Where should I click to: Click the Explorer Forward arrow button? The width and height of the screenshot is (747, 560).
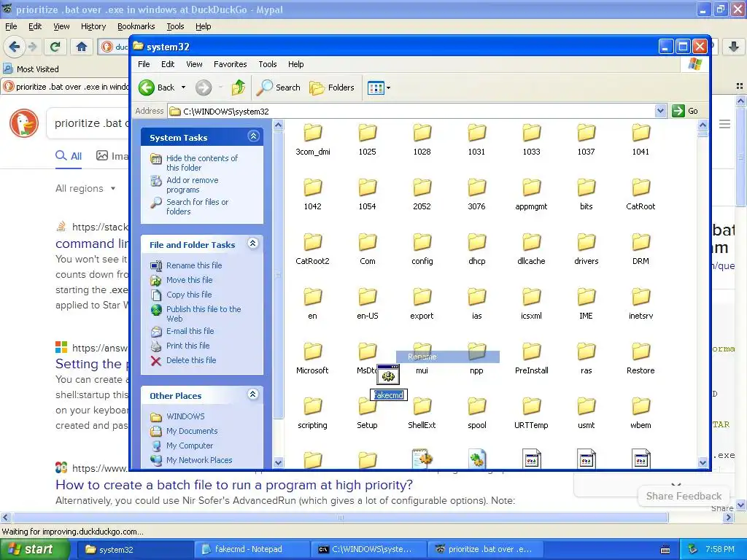pos(204,87)
